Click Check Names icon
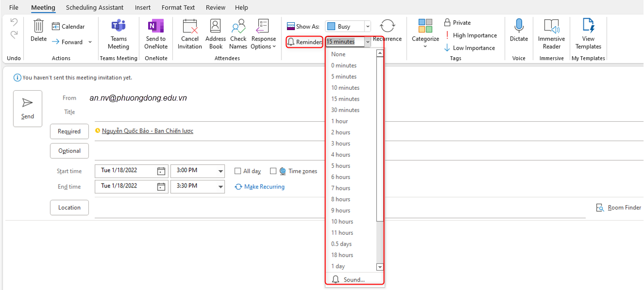 [x=238, y=34]
